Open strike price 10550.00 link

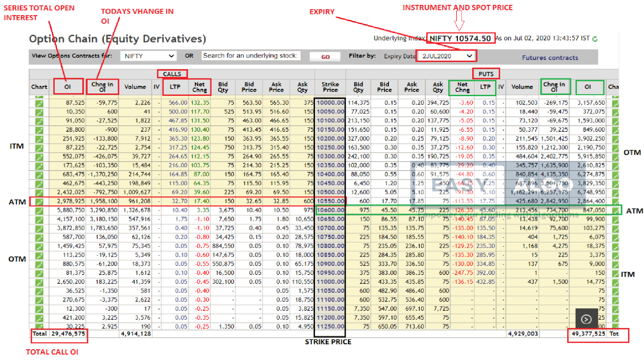(330, 201)
